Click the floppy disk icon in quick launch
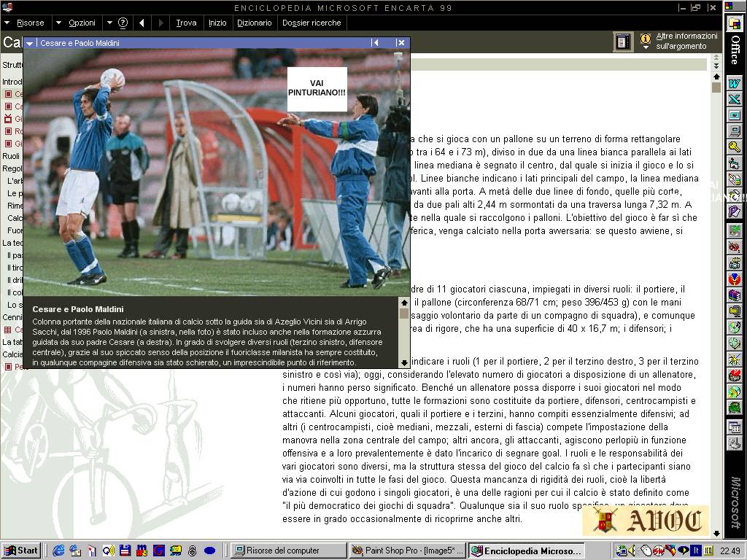747x560 pixels. pyautogui.click(x=125, y=551)
